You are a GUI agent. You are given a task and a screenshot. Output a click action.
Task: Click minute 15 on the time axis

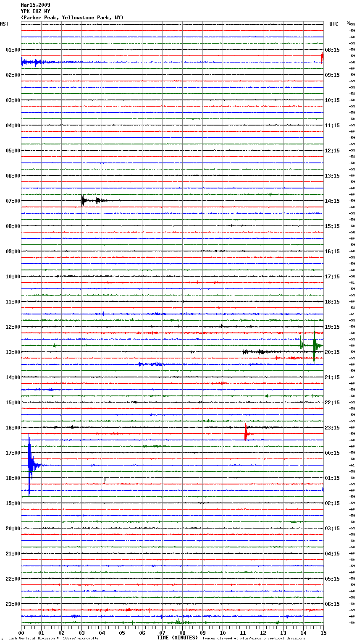(323, 633)
